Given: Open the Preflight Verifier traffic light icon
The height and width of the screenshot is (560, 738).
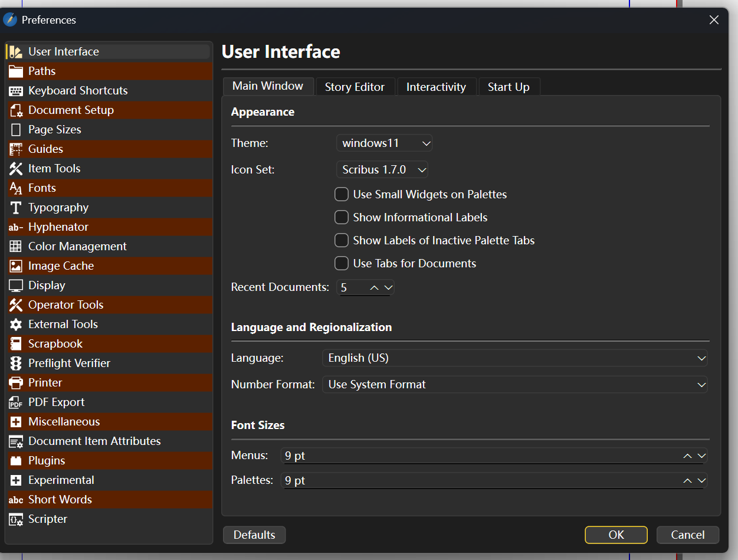Looking at the screenshot, I should (x=16, y=363).
